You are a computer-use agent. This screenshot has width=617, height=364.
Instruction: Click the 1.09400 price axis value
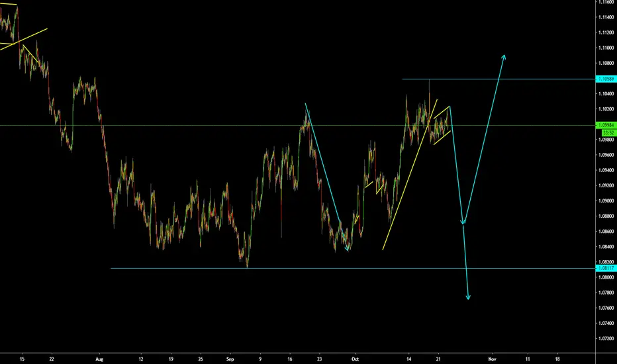(606, 170)
